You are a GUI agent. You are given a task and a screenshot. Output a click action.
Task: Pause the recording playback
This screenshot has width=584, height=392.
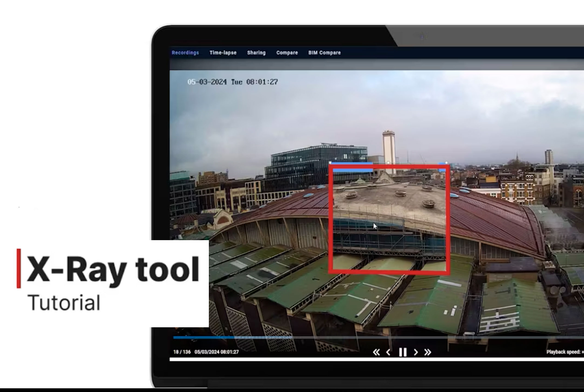pos(403,352)
